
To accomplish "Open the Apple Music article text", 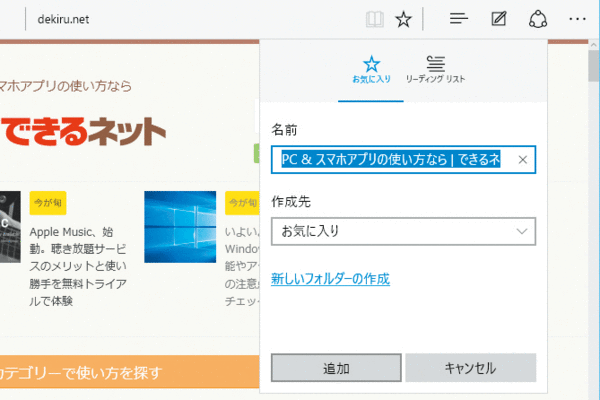I will (x=78, y=266).
